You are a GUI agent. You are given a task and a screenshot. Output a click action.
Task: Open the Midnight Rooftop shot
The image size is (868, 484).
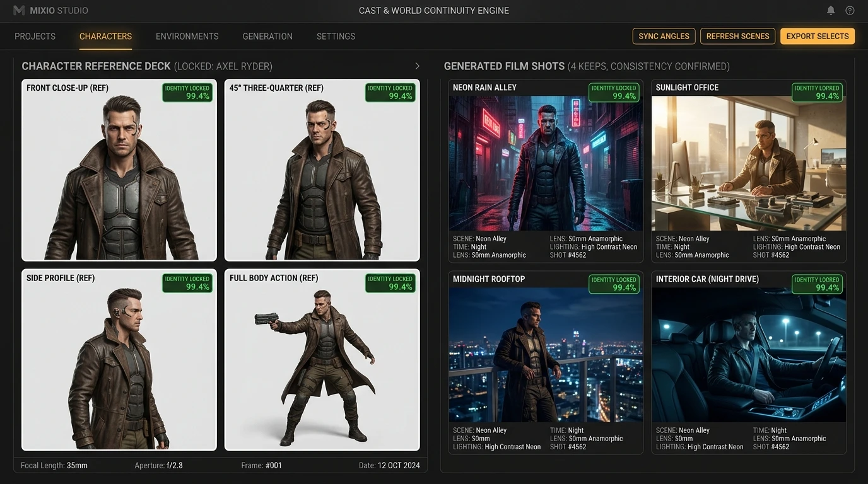coord(546,355)
